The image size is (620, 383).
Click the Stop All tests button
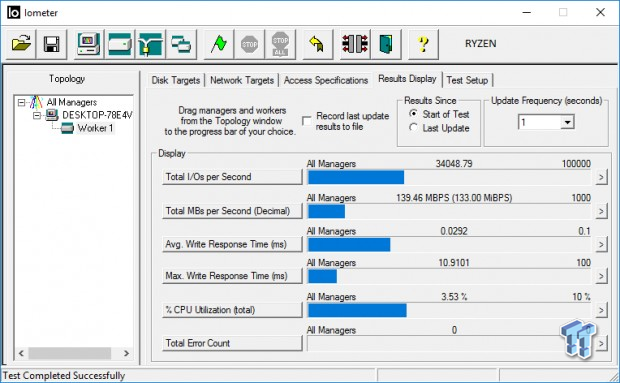pyautogui.click(x=280, y=44)
